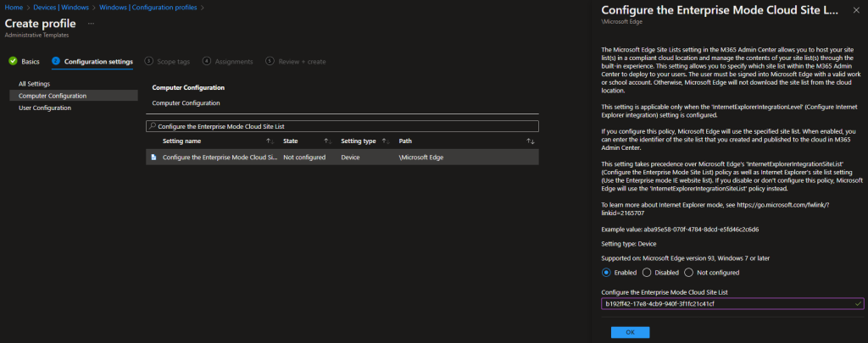The width and height of the screenshot is (868, 343).
Task: Sort by Path column arrows
Action: tap(530, 141)
